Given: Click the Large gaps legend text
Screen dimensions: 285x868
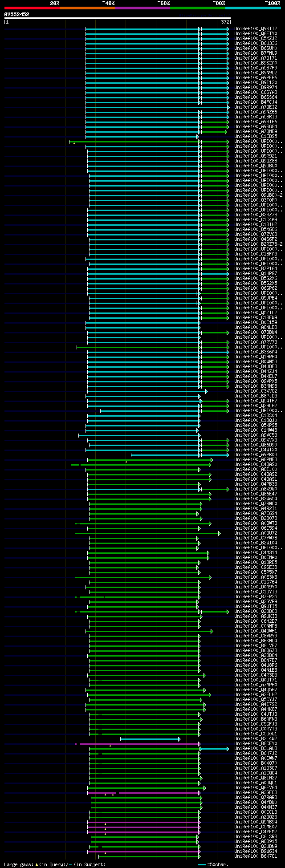Looking at the screenshot, I should (x=55, y=864).
